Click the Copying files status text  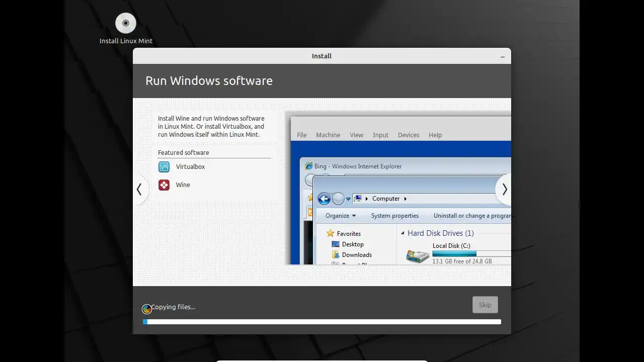173,307
